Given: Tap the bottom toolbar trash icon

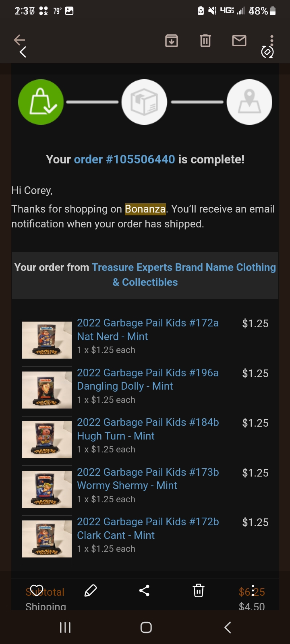Looking at the screenshot, I should [199, 590].
